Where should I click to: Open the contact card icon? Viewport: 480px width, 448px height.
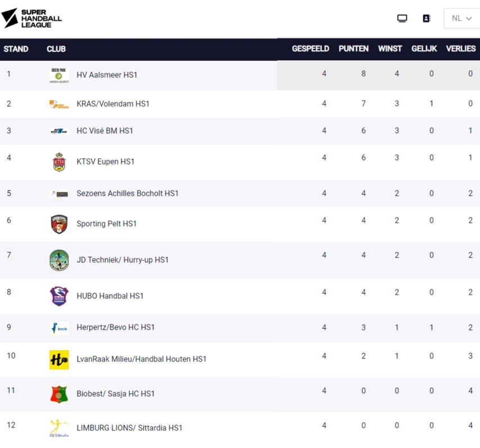pyautogui.click(x=426, y=18)
